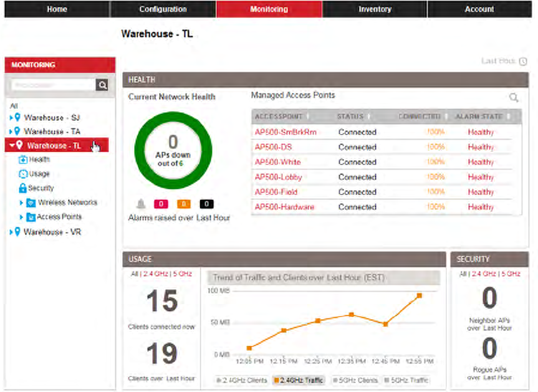Expand the Wireless Networks node arrow

coord(21,203)
